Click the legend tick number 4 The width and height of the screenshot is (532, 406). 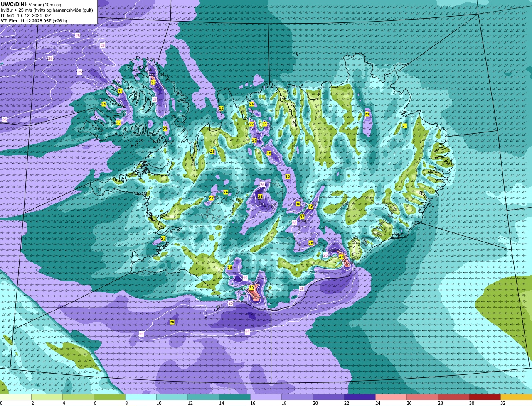(x=64, y=403)
